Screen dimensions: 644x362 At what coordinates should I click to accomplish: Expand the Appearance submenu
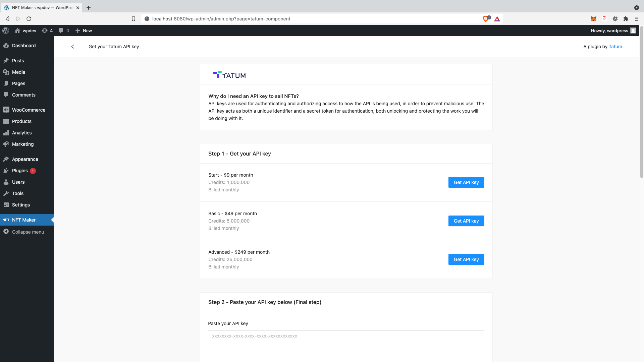click(x=25, y=159)
